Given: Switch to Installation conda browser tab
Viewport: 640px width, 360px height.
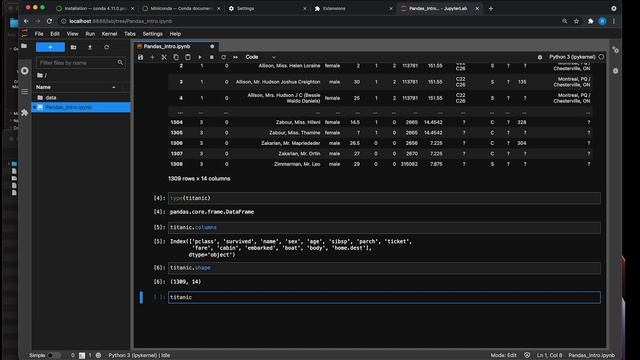Looking at the screenshot, I should pyautogui.click(x=96, y=9).
